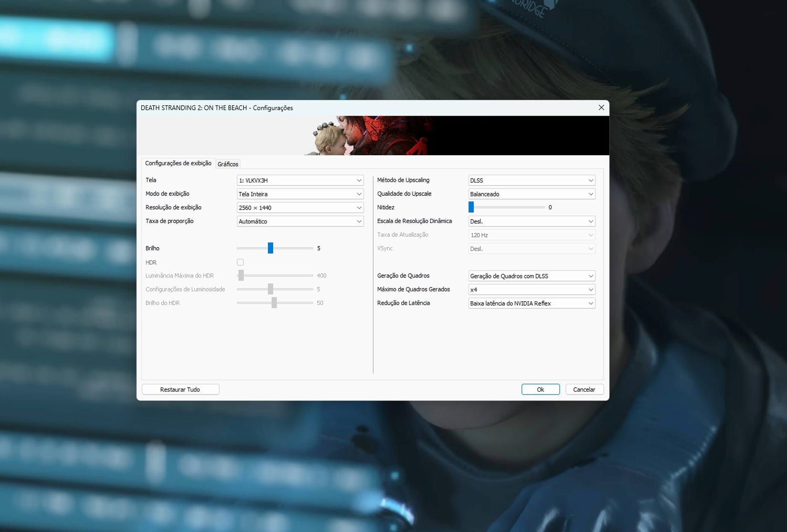The height and width of the screenshot is (532, 787).
Task: Click the disabled VSync dropdown
Action: pos(532,249)
